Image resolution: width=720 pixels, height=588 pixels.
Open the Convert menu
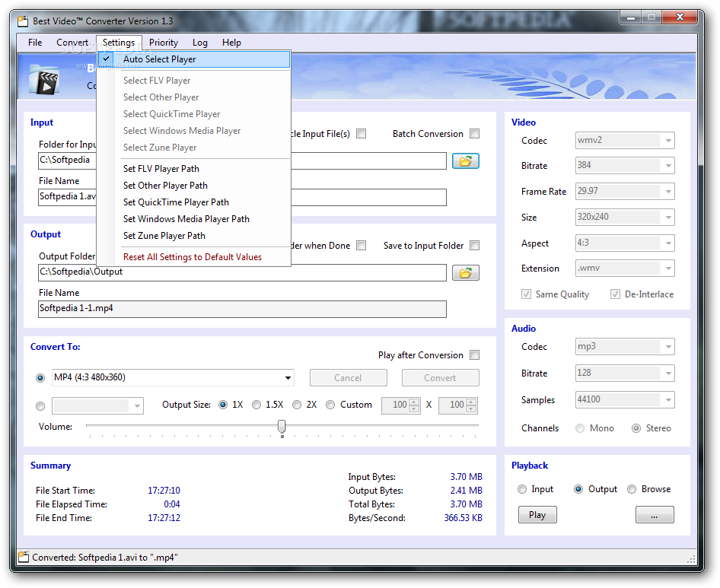tap(72, 43)
